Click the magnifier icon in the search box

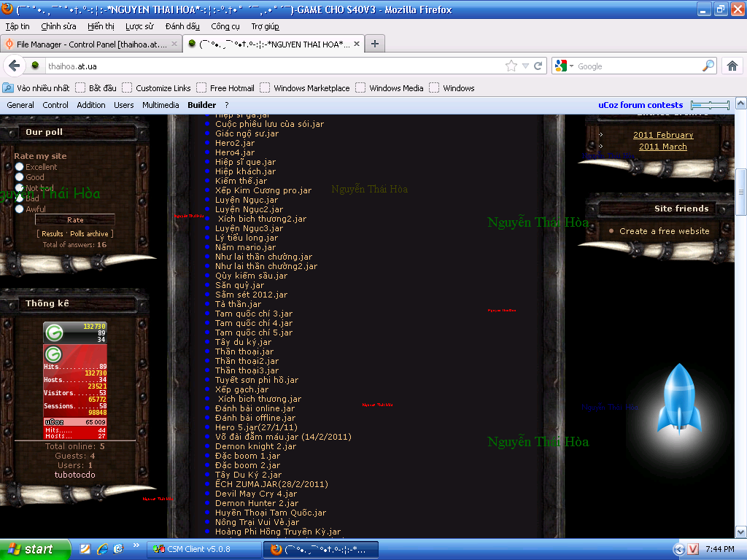708,66
